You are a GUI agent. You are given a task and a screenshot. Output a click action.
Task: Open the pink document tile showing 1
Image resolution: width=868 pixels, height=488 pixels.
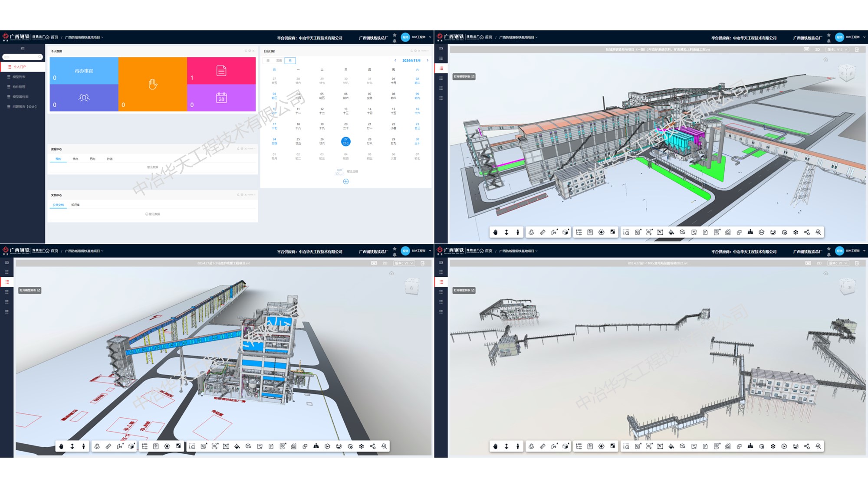[221, 71]
